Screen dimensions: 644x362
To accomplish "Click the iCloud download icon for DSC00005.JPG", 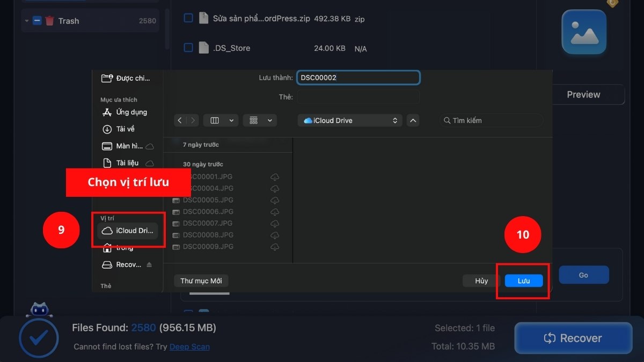I will tap(275, 200).
